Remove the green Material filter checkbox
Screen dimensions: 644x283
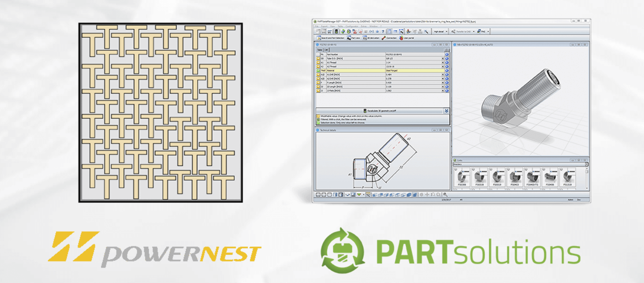pyautogui.click(x=318, y=70)
